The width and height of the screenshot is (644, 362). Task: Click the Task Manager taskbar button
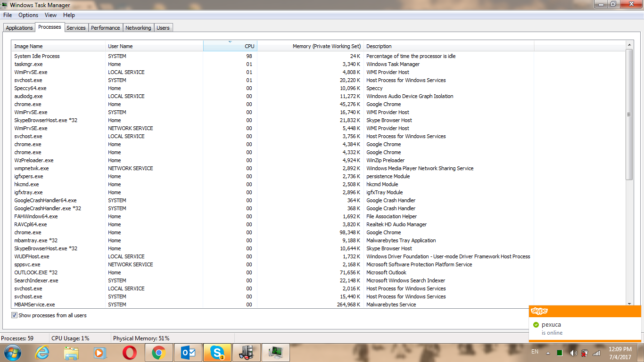[x=276, y=353]
